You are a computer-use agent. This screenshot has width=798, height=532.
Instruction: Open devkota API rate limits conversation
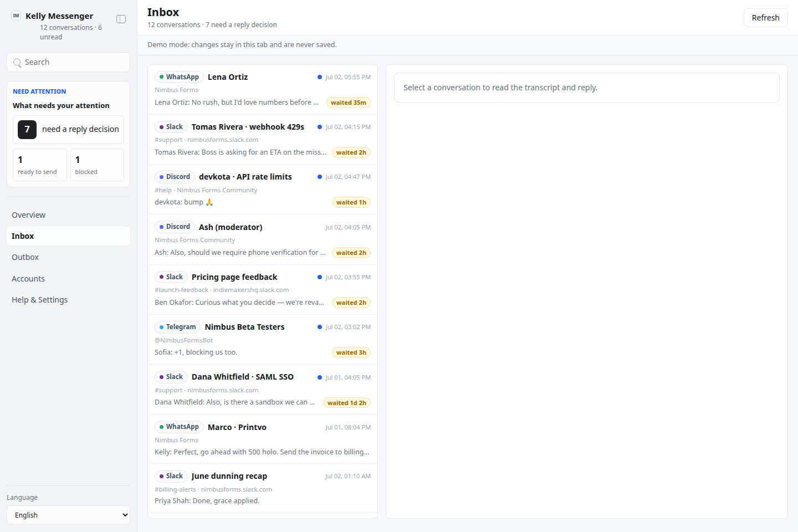[x=263, y=190]
